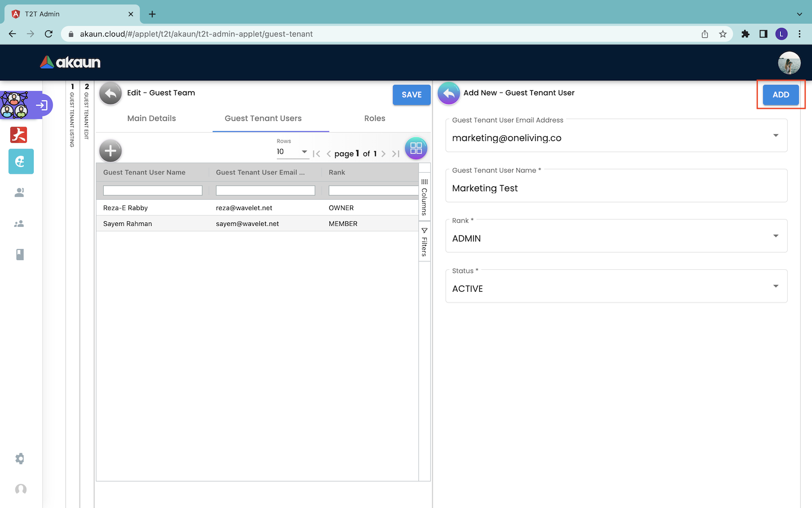Click back arrow beside Add New - Guest Tenant User
This screenshot has height=508, width=812.
click(449, 94)
